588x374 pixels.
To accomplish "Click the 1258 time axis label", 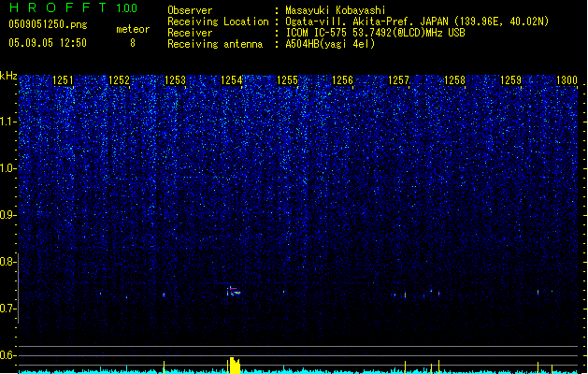I will click(x=454, y=80).
